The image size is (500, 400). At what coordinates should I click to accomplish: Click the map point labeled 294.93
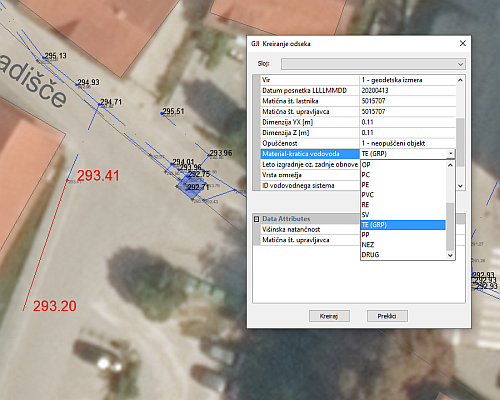[x=76, y=85]
